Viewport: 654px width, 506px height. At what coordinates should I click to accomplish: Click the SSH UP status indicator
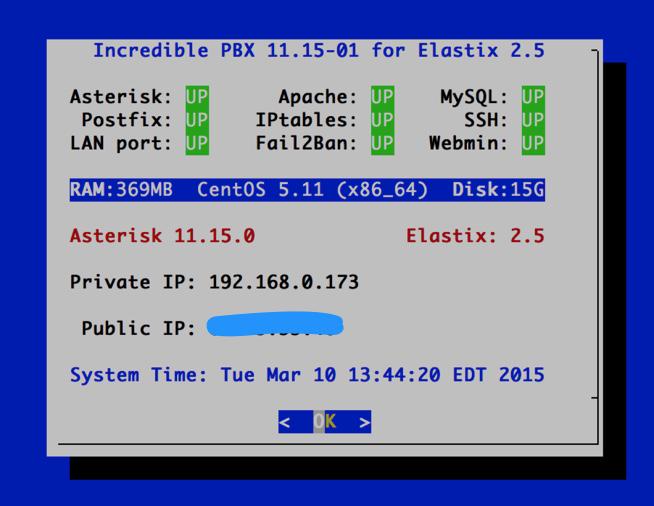(x=533, y=120)
